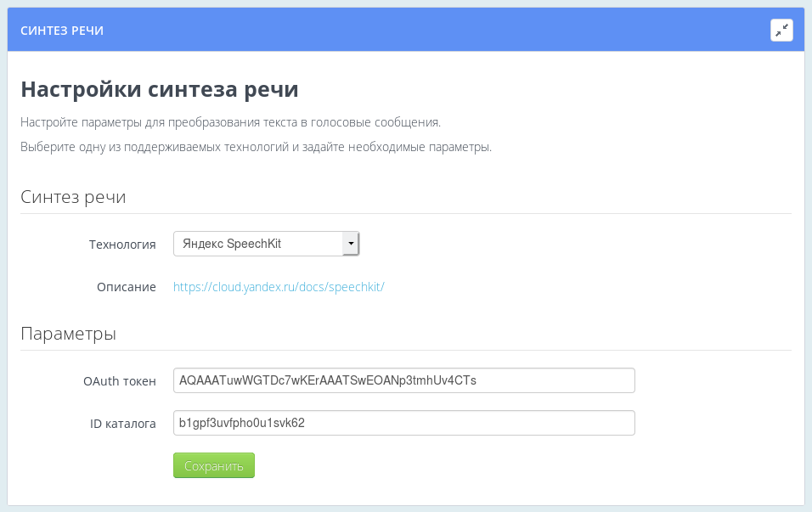Image resolution: width=812 pixels, height=512 pixels.
Task: Minimize the speech synthesis widget using corner icon
Action: (x=781, y=30)
